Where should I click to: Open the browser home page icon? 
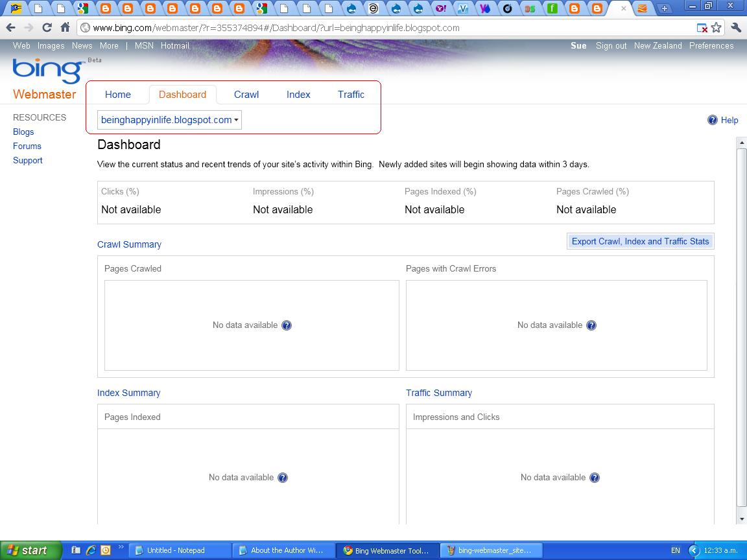tap(65, 28)
